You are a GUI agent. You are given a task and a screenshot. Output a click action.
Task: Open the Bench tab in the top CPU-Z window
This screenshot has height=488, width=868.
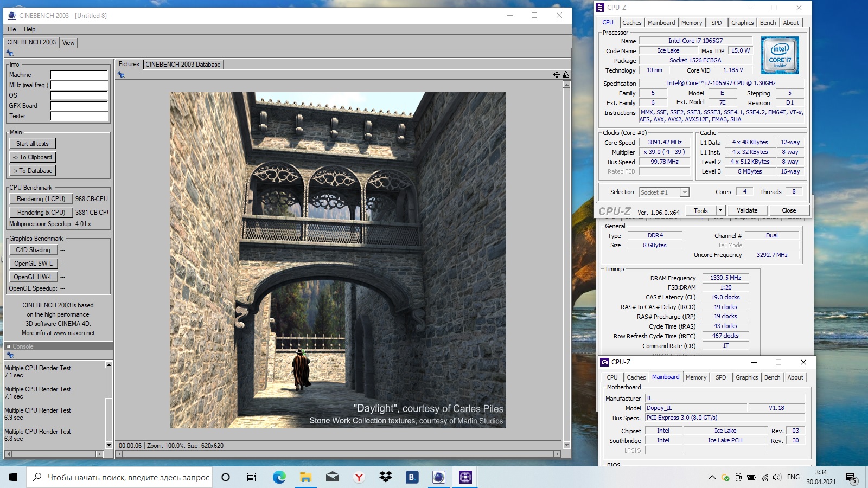[768, 23]
